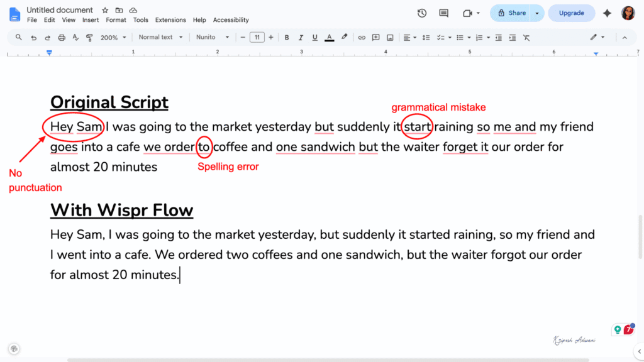The width and height of the screenshot is (644, 362).
Task: Run spelling and grammar check
Action: [x=75, y=38]
